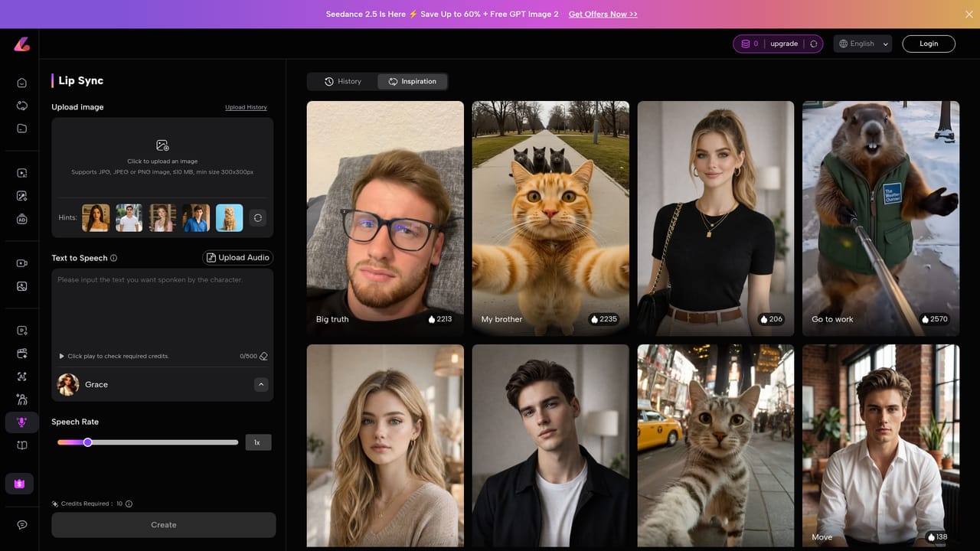Click the Speech Rate slider handle
The image size is (980, 551).
[x=88, y=442]
